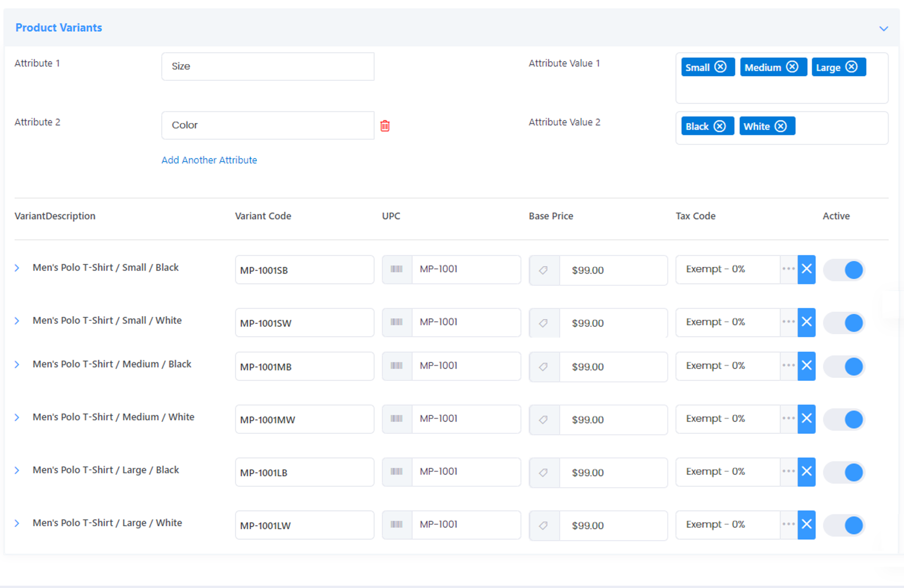Click Add Another Attribute link
Screen dimensions: 904x588
[209, 160]
